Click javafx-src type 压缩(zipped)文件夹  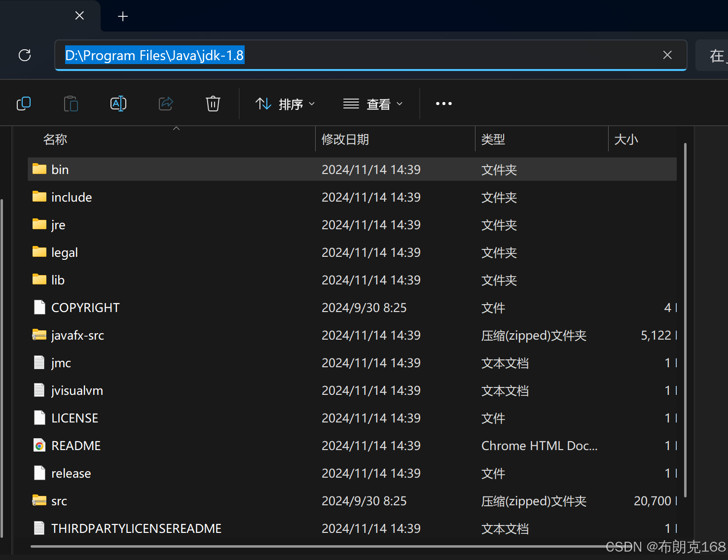pos(534,335)
